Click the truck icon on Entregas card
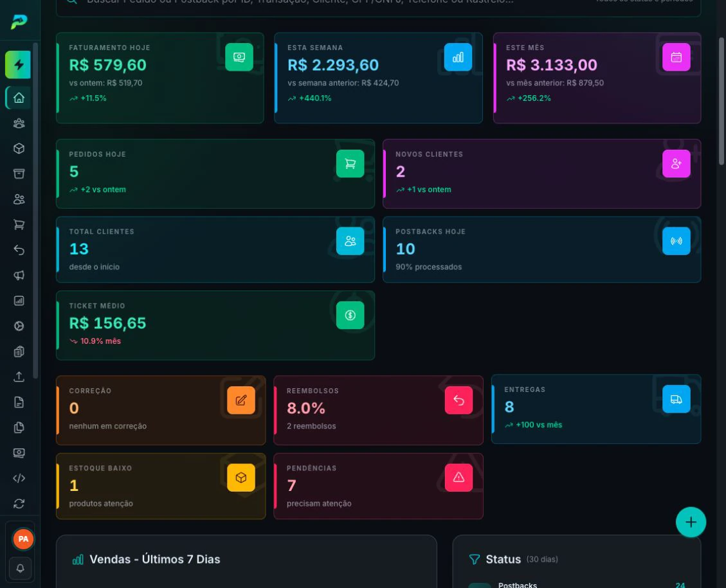726x588 pixels. pos(676,399)
